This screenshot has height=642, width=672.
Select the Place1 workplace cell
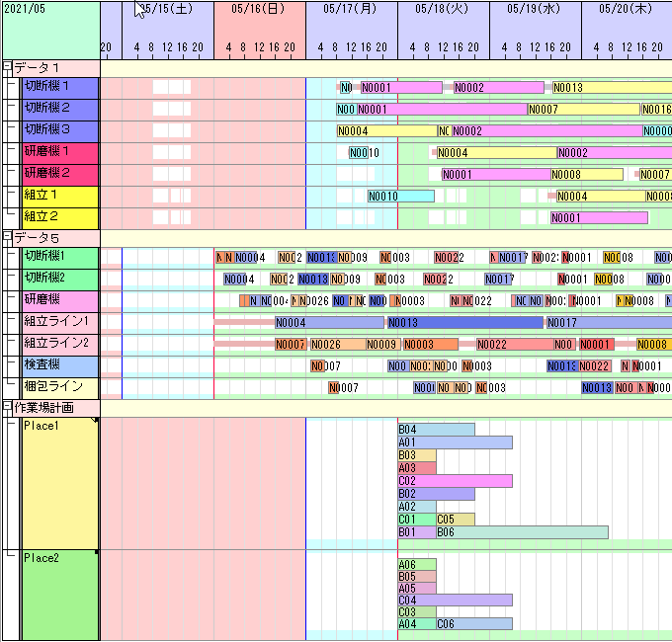[x=59, y=482]
